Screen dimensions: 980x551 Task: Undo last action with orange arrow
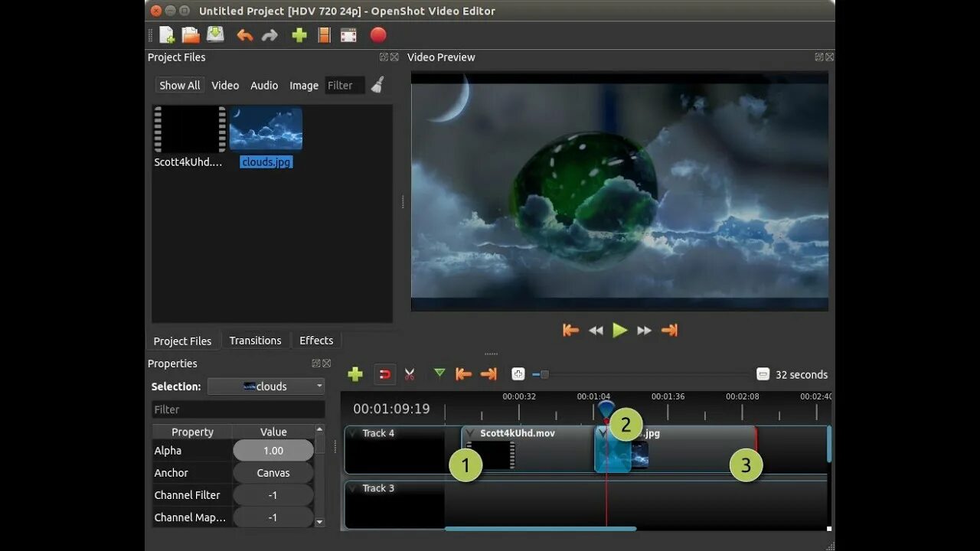pyautogui.click(x=245, y=35)
